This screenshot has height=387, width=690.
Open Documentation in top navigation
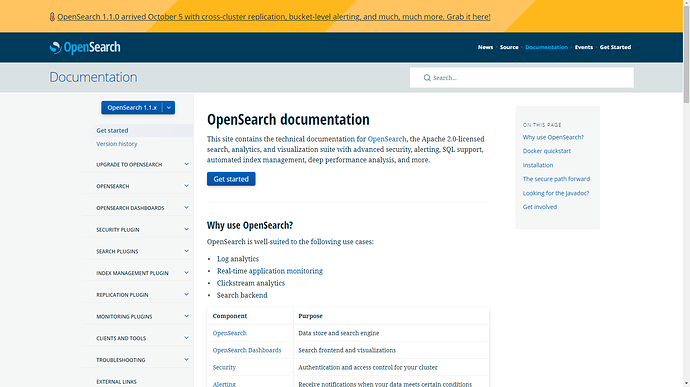547,47
